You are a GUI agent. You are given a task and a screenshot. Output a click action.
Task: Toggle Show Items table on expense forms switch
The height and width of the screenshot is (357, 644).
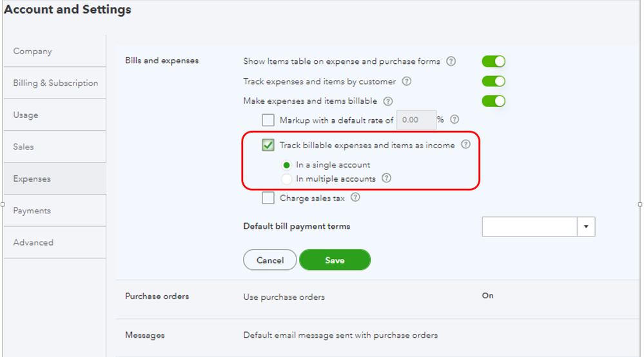tap(493, 62)
